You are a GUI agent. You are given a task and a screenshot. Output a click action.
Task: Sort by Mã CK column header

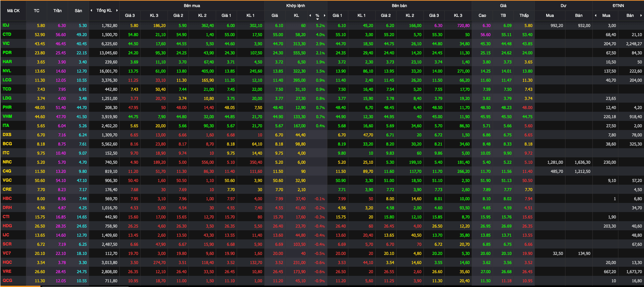pos(13,11)
